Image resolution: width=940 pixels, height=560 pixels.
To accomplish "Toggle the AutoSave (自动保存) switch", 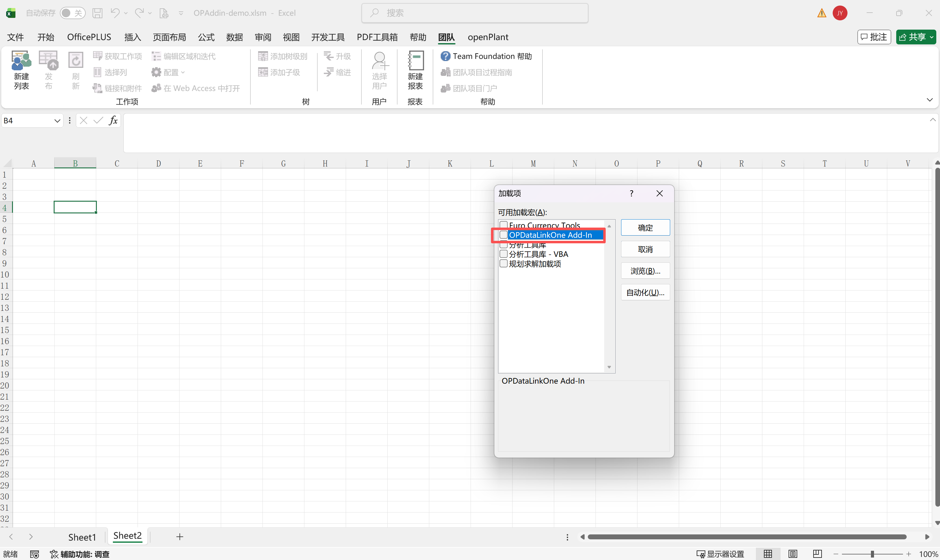I will (72, 13).
